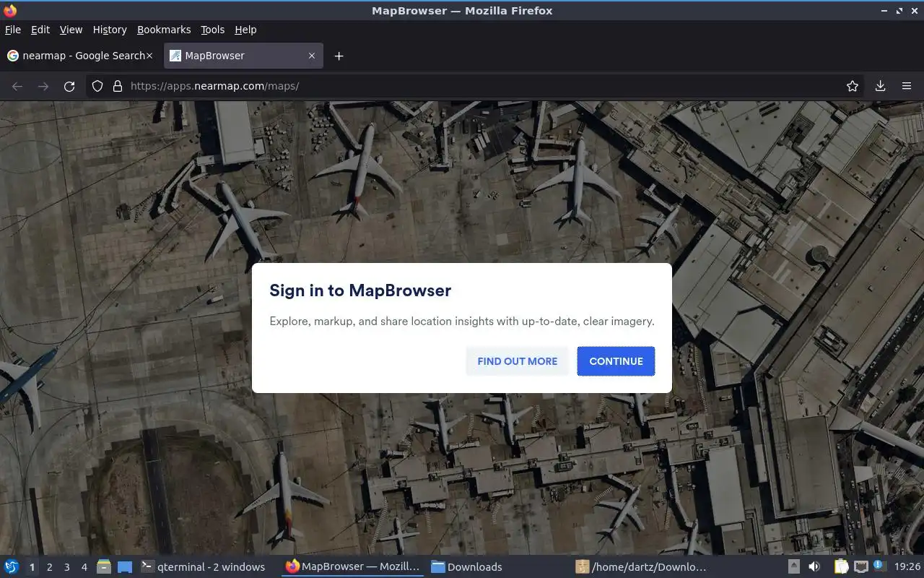This screenshot has width=924, height=578.
Task: Open the Edit menu
Action: pyautogui.click(x=40, y=30)
